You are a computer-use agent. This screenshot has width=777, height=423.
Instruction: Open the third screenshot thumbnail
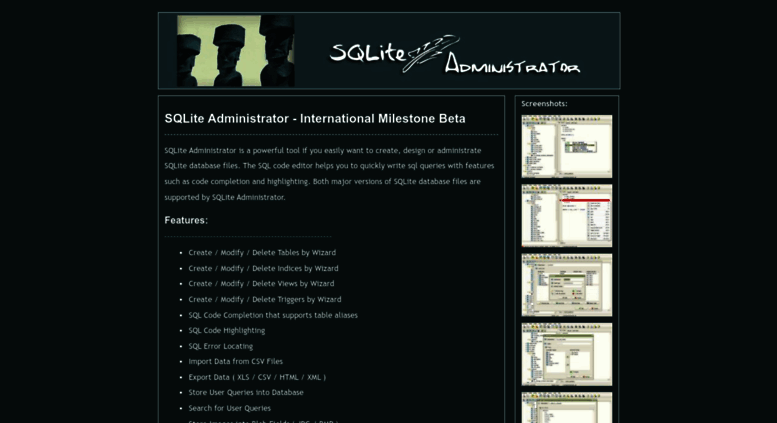(566, 285)
